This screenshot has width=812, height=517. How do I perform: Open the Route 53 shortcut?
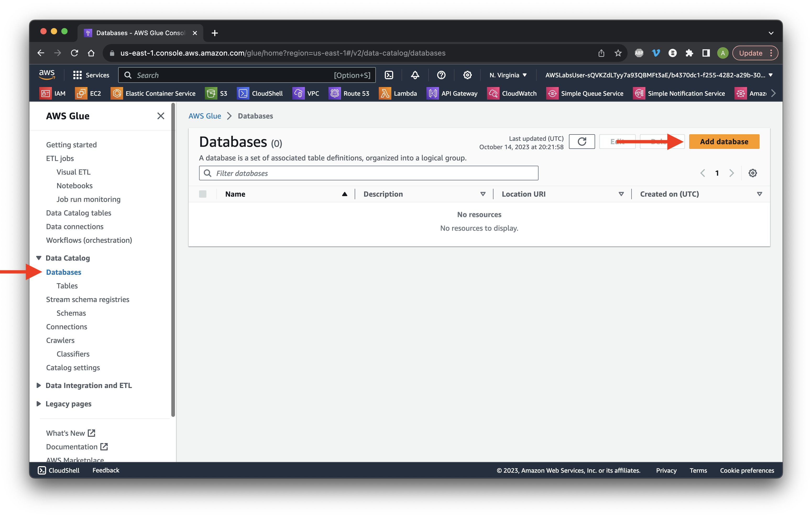[x=349, y=94]
